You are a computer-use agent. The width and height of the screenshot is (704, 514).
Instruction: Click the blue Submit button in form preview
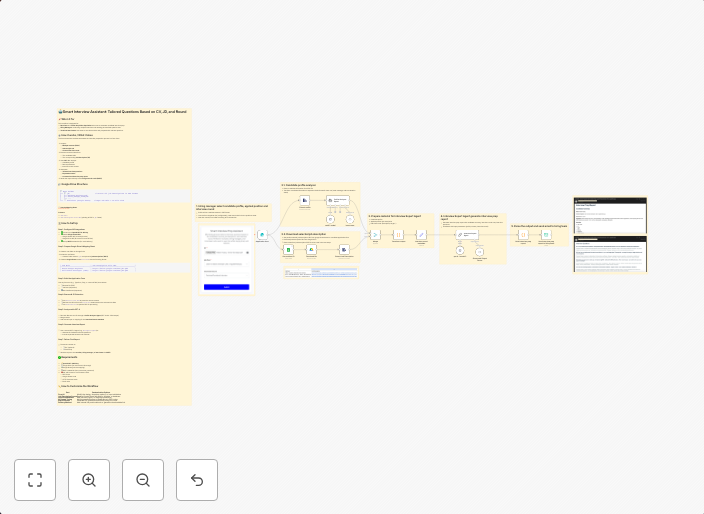tap(226, 287)
